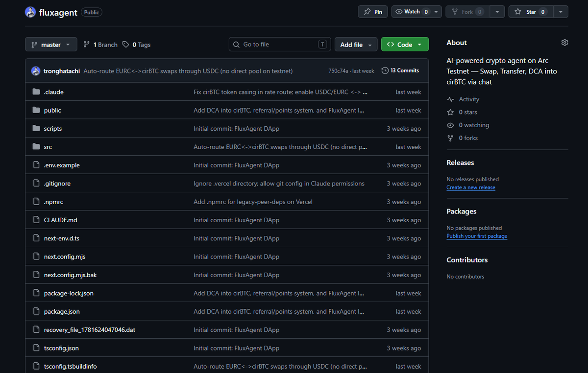Click the package-lock.json file icon
This screenshot has width=588, height=373.
click(x=36, y=293)
